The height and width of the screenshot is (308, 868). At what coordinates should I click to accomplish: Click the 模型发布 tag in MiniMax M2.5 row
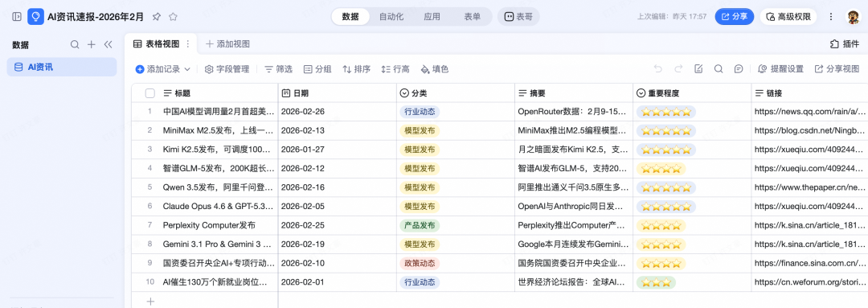pyautogui.click(x=420, y=131)
